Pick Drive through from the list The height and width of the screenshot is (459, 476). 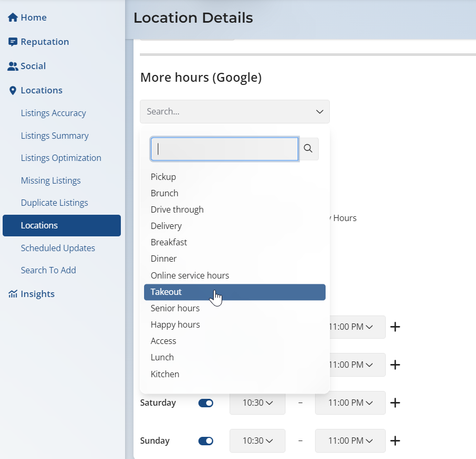(177, 209)
